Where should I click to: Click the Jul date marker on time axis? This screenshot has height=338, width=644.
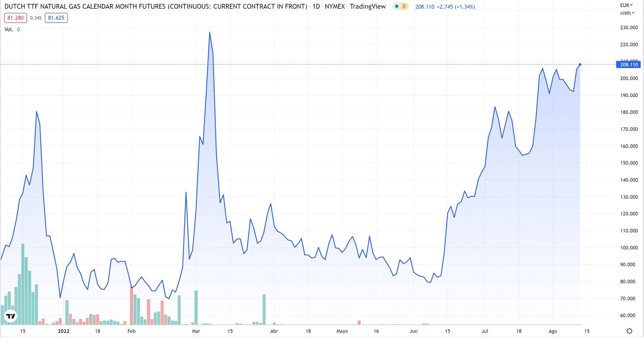coord(485,331)
